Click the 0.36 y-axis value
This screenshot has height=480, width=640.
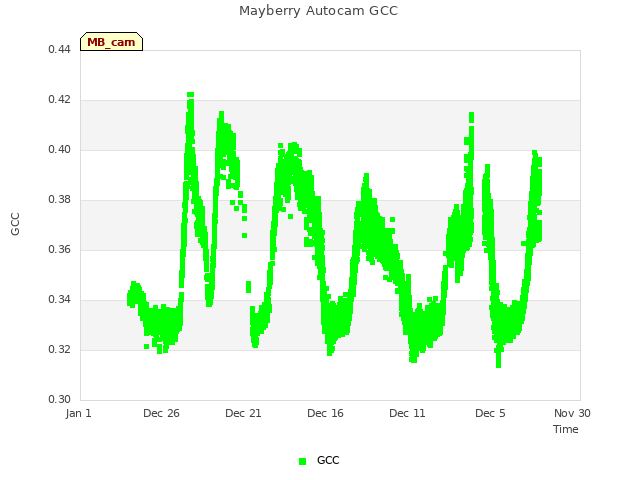tap(59, 249)
